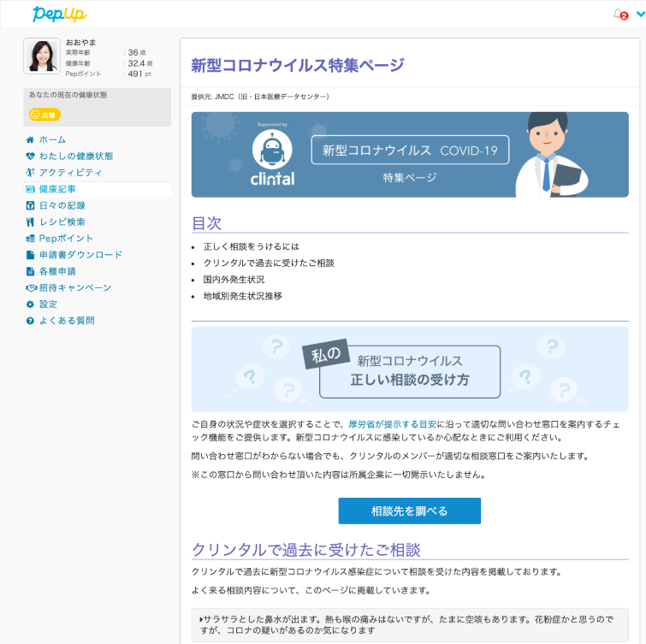Click the home icon beside ホーム
This screenshot has height=644, width=646.
pyautogui.click(x=30, y=140)
